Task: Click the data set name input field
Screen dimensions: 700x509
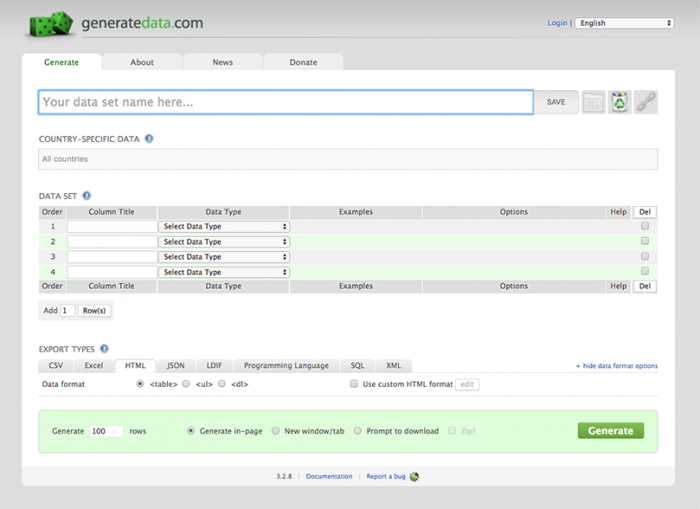Action: click(285, 102)
